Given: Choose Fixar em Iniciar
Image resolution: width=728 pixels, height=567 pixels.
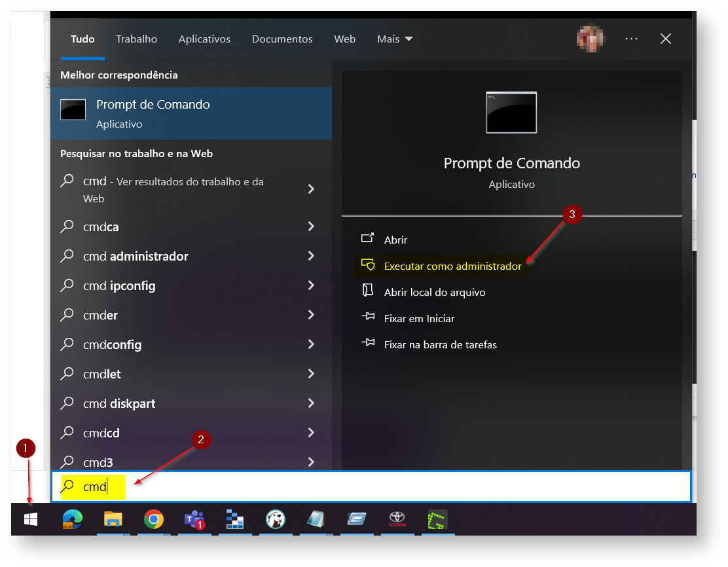Looking at the screenshot, I should (419, 319).
